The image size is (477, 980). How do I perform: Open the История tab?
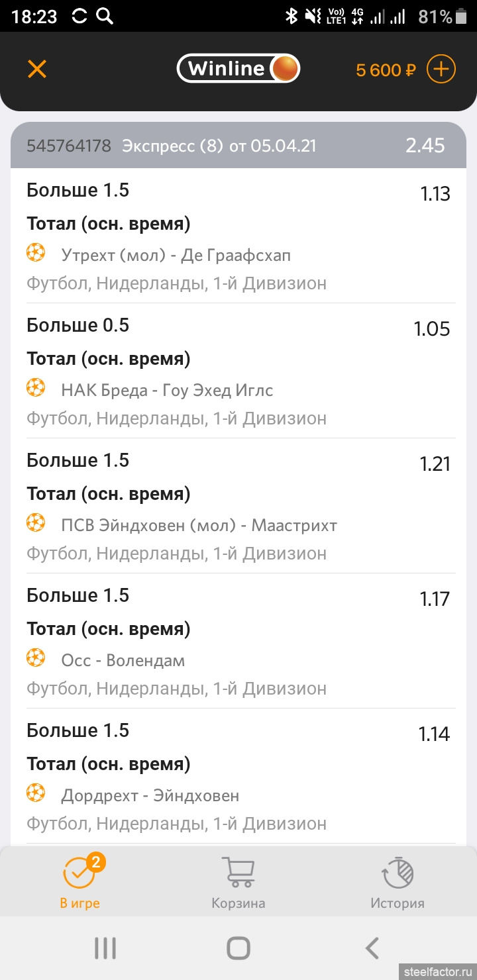coord(397,882)
